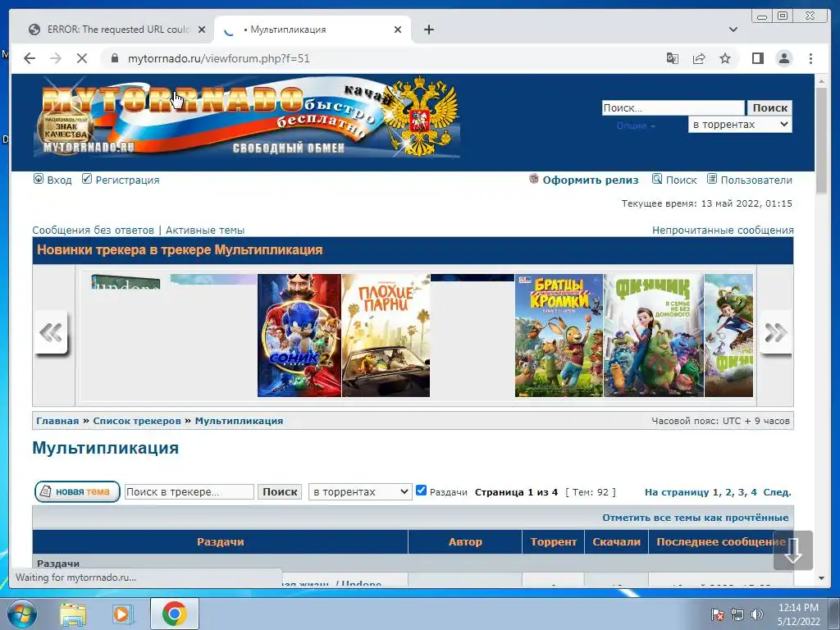
Task: Open the header 'в торрентах' dropdown
Action: pyautogui.click(x=740, y=125)
